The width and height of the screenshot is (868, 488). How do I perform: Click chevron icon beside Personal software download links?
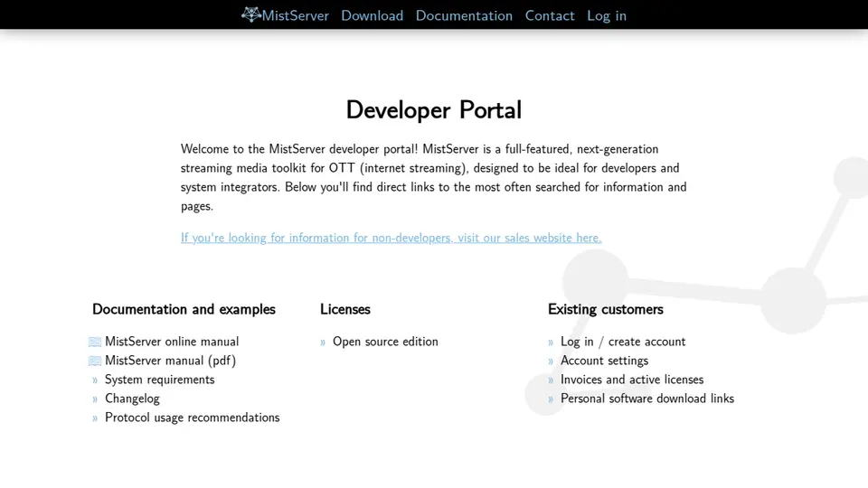[551, 399]
